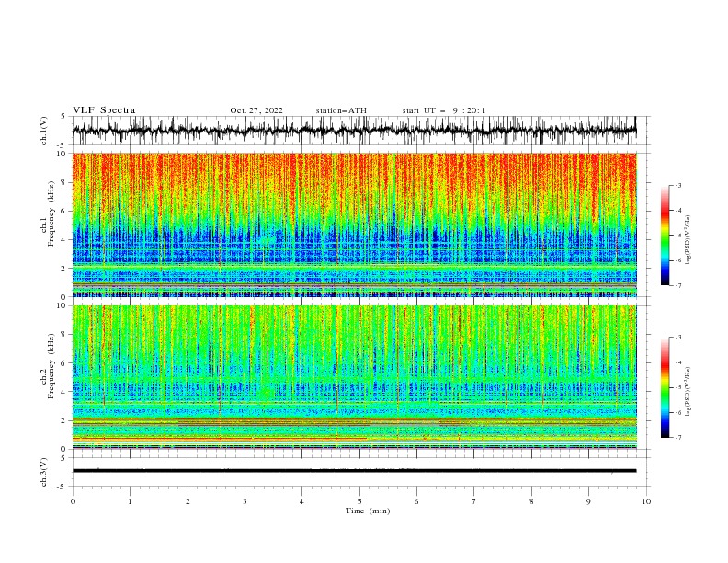Click the "-3" tick on upper colorbar
The width and height of the screenshot is (728, 563).
[678, 185]
